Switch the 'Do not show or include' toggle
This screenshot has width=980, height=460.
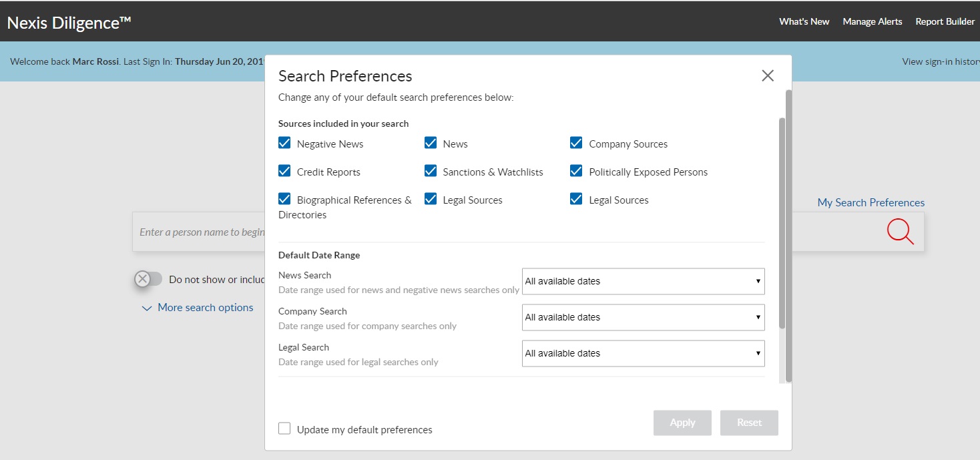(148, 279)
